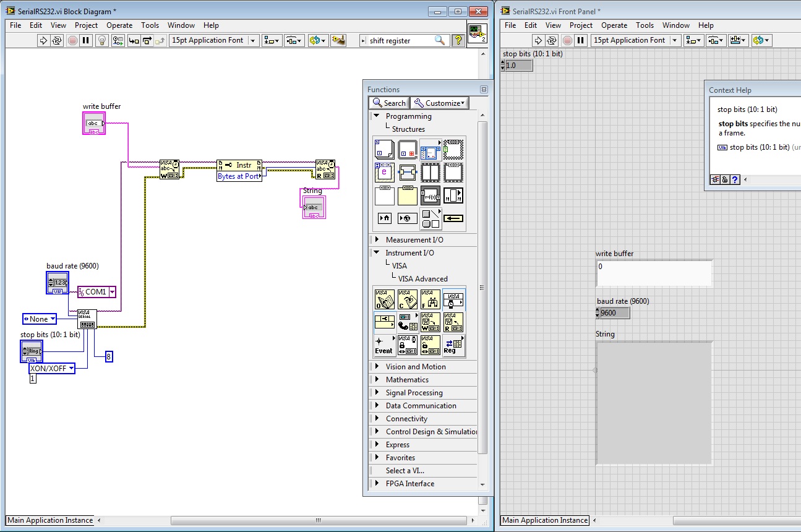Open Operate menu in Block Diagram window
Viewport: 801px width, 532px height.
click(119, 25)
